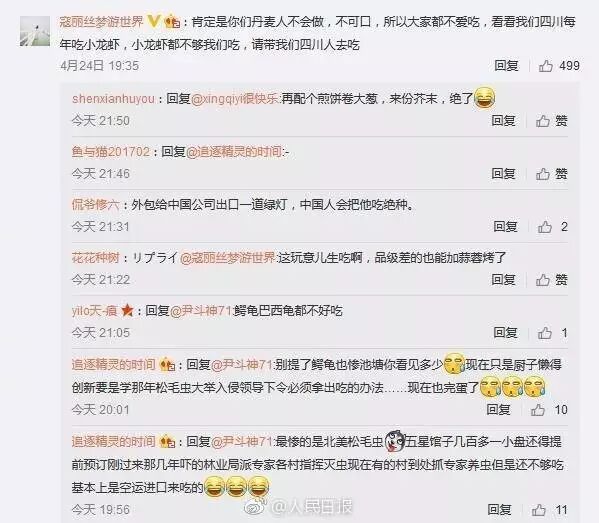
Task: Open mention @xingqiyi很快乐 in first reply
Action: [235, 99]
